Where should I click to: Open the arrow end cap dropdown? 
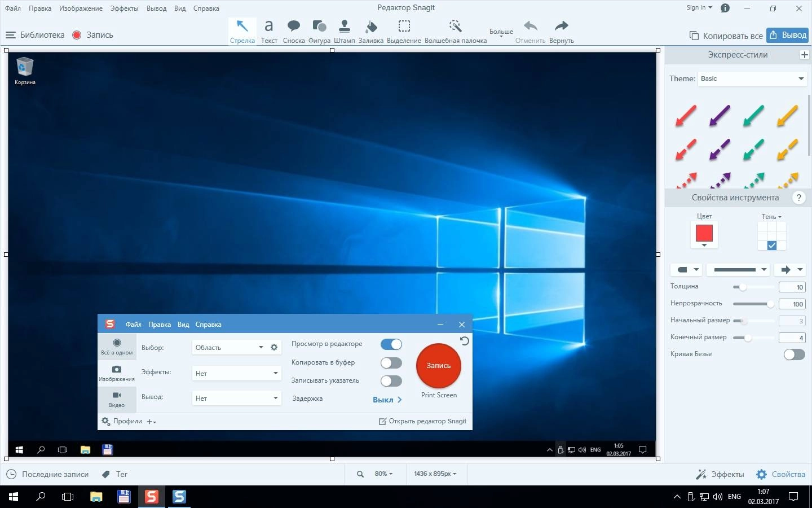790,270
